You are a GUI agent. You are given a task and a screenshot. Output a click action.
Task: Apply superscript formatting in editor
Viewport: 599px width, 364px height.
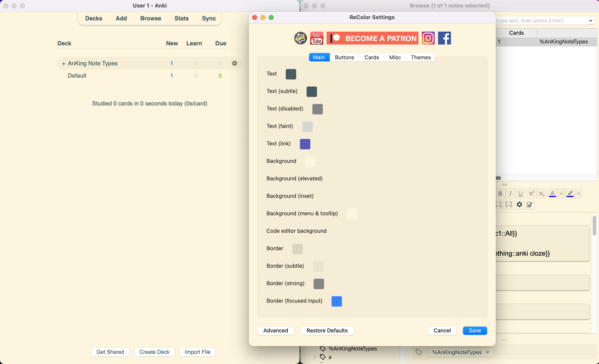[531, 194]
